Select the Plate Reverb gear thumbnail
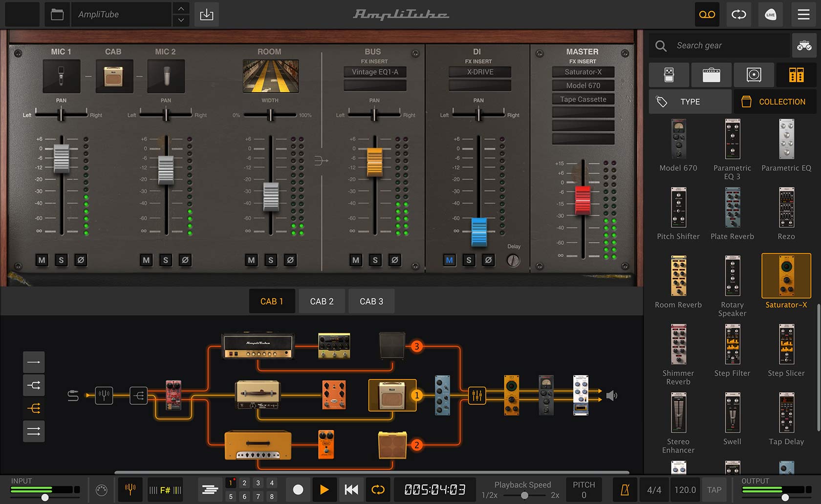Image resolution: width=821 pixels, height=504 pixels. 732,214
